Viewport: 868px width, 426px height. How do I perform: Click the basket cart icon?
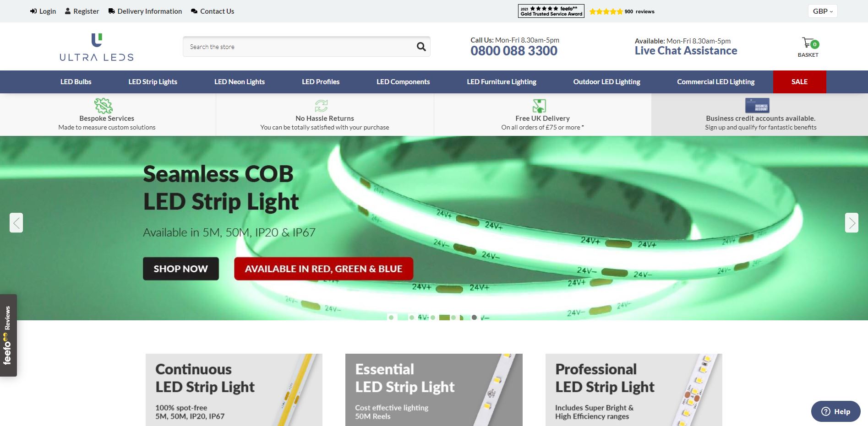click(808, 42)
